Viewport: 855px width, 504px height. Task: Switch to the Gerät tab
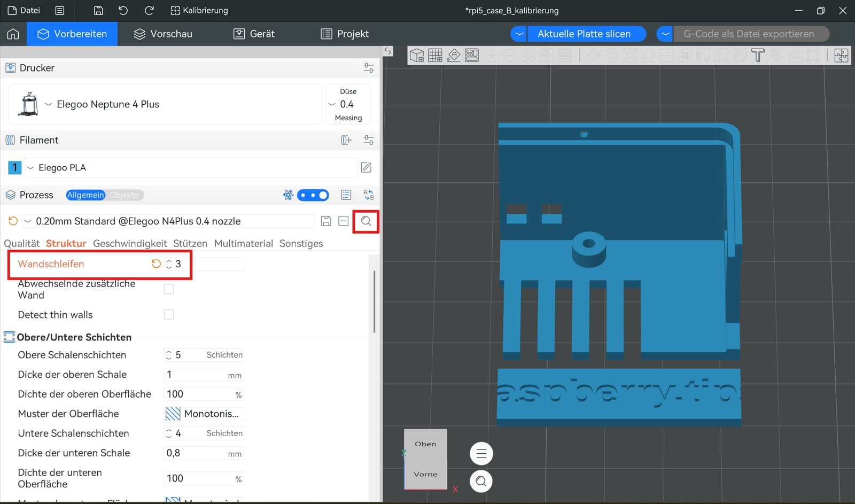[x=254, y=34]
